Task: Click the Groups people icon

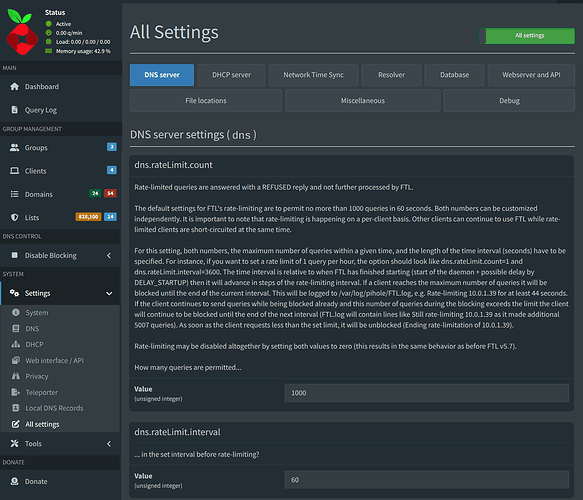Action: [15, 148]
